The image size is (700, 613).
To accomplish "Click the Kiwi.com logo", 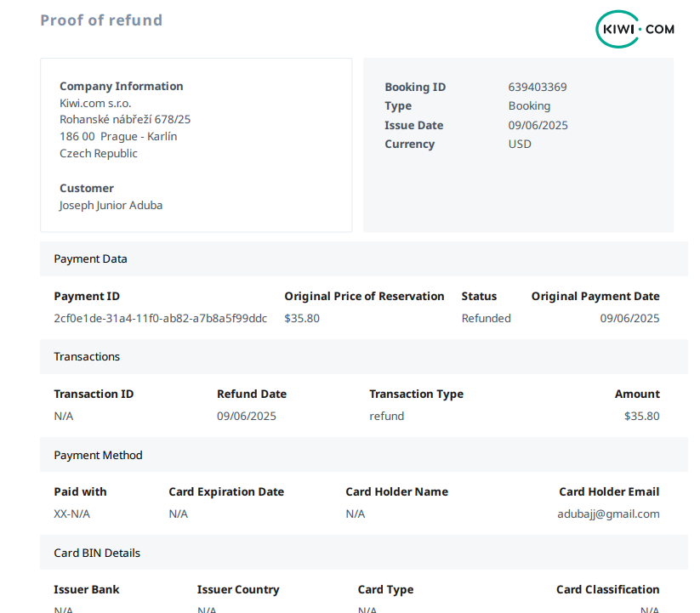I will pos(635,30).
